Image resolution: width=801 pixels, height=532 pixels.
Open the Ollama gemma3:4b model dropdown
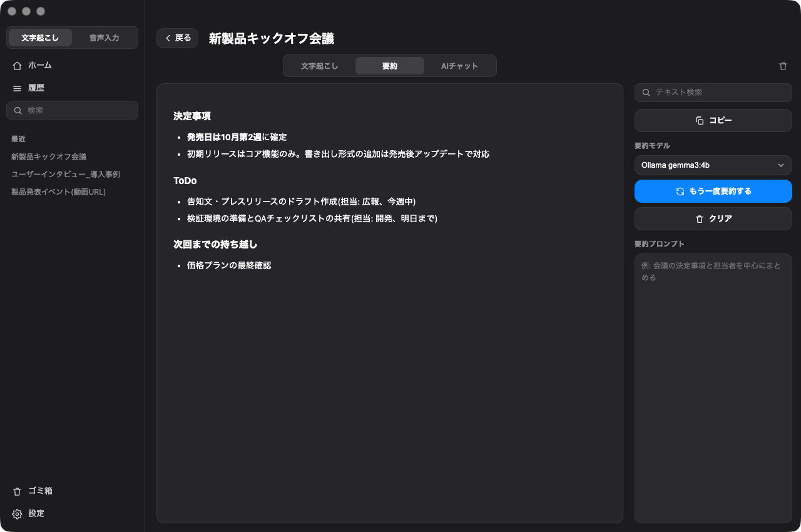click(x=713, y=165)
